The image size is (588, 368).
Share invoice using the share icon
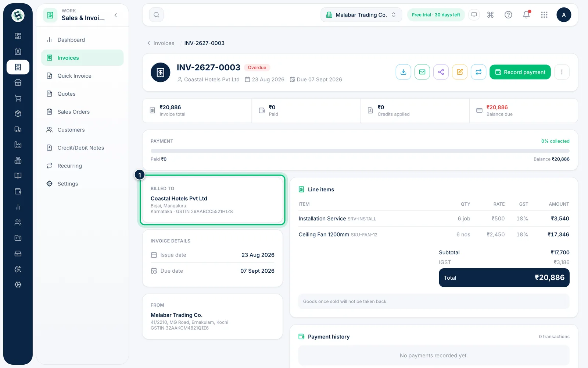441,72
